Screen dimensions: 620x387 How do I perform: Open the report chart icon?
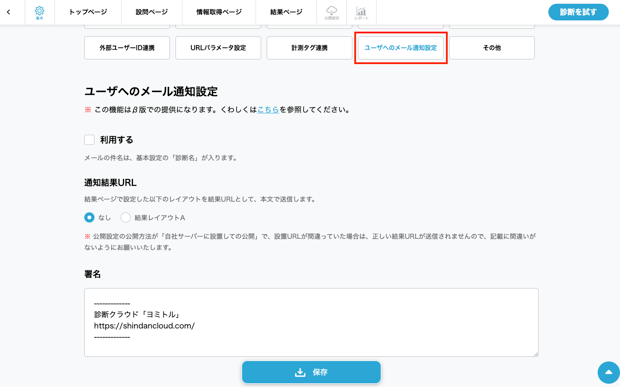(361, 12)
